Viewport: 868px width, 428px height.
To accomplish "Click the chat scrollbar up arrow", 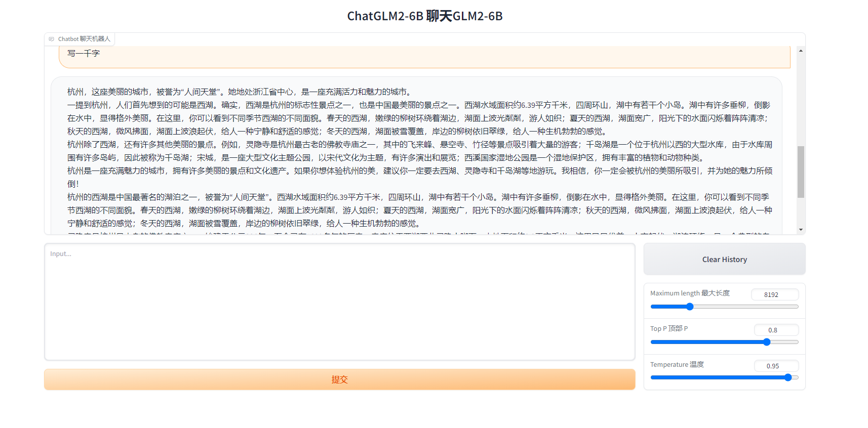I will [x=801, y=51].
